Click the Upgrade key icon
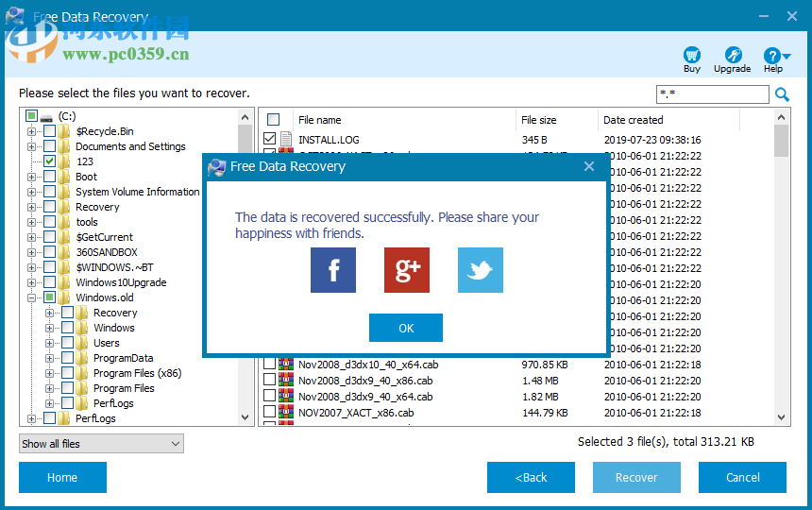This screenshot has width=812, height=510. pos(733,55)
